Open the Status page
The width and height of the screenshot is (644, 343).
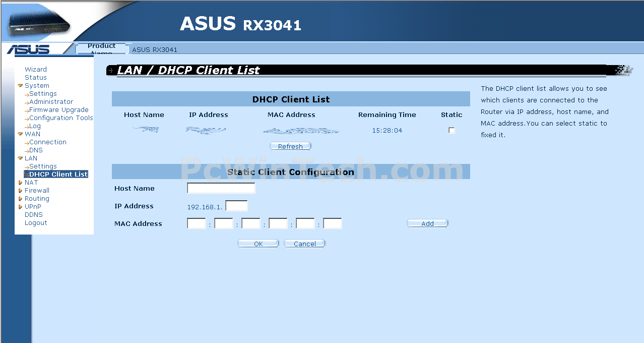point(36,78)
